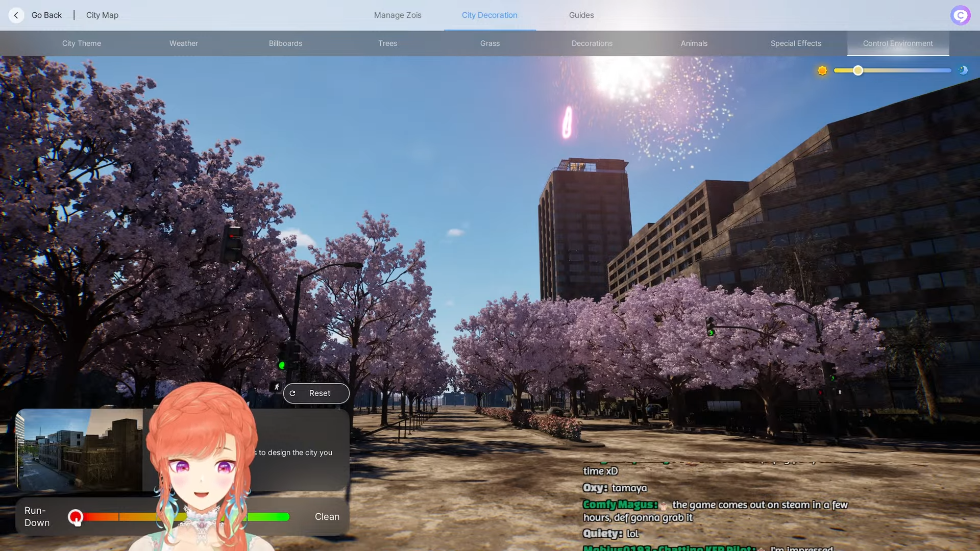
Task: Select the Billboards tab
Action: coord(285,43)
